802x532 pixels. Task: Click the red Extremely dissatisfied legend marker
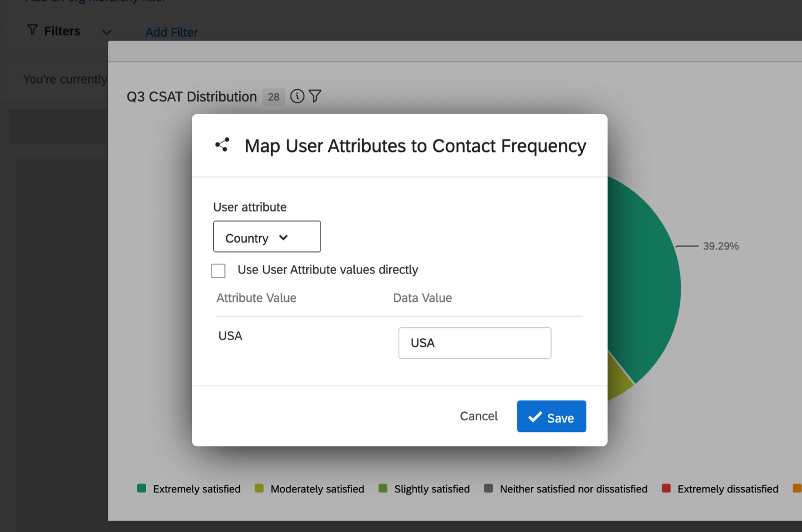pyautogui.click(x=667, y=489)
